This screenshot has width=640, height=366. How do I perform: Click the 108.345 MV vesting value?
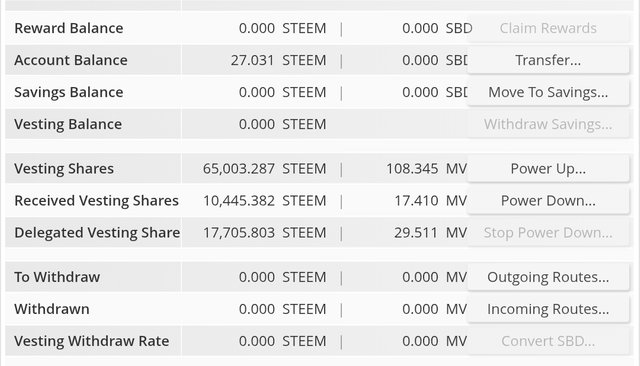[427, 169]
